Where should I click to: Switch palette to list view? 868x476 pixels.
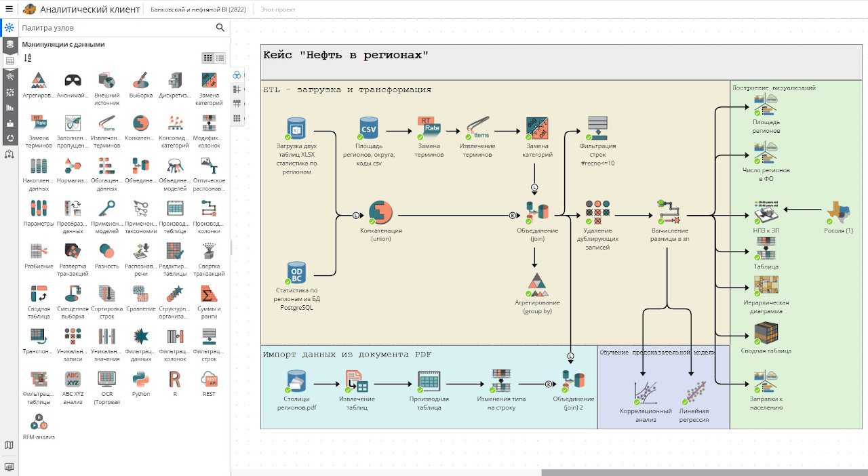[220, 58]
